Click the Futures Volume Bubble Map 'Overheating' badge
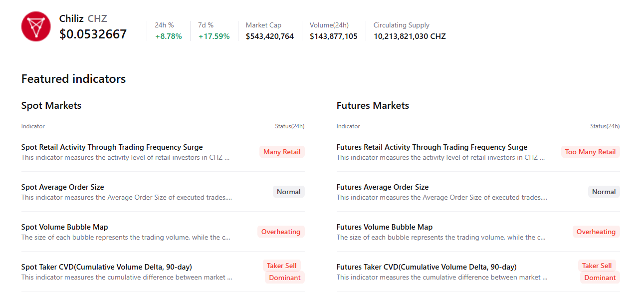 (x=596, y=232)
